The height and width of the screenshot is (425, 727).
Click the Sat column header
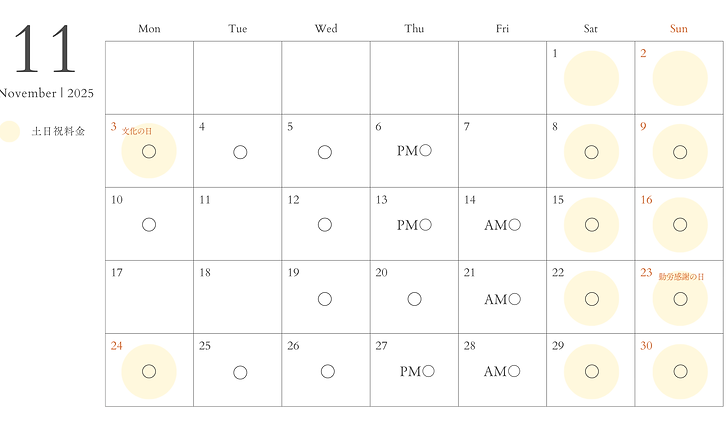pyautogui.click(x=590, y=29)
